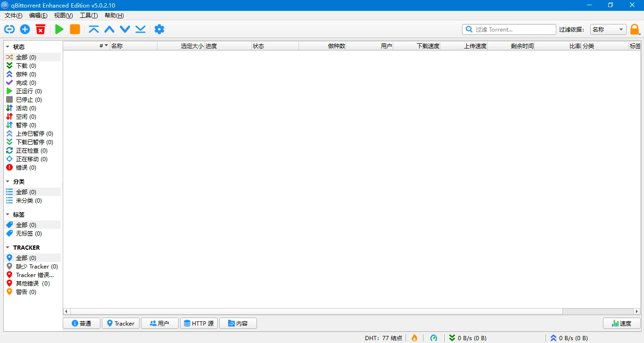Select 正在移动 (0) filter
The image size is (644, 343).
click(33, 159)
